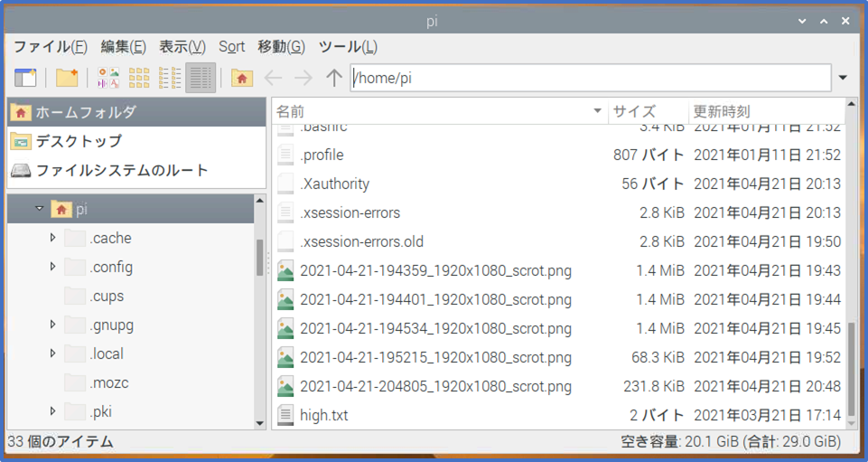Expand the .pki folder in tree

tap(52, 411)
